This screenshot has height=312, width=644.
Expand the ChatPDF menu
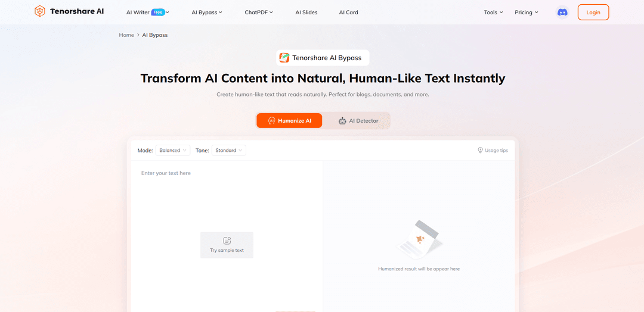[x=259, y=13]
